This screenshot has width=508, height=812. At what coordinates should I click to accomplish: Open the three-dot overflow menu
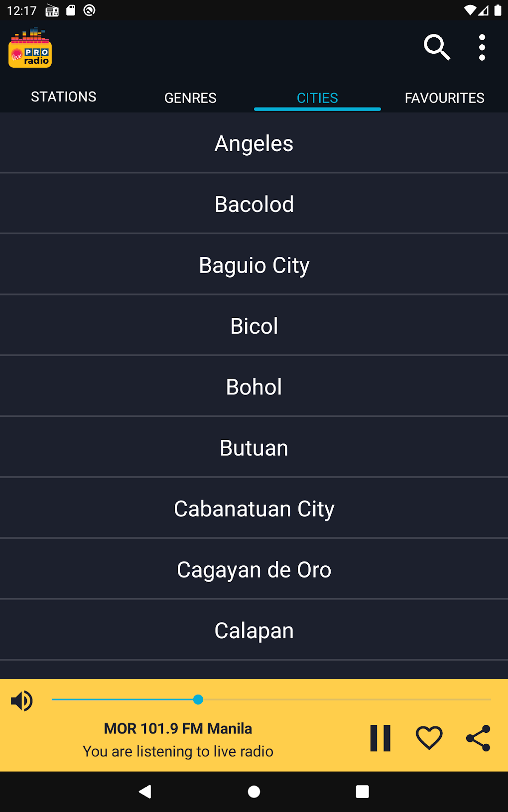pos(482,48)
